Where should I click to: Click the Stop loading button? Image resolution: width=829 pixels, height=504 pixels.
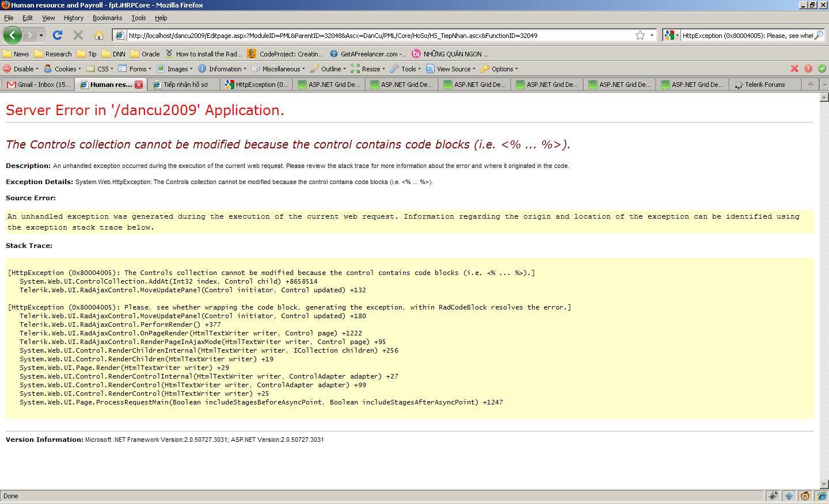click(x=78, y=35)
